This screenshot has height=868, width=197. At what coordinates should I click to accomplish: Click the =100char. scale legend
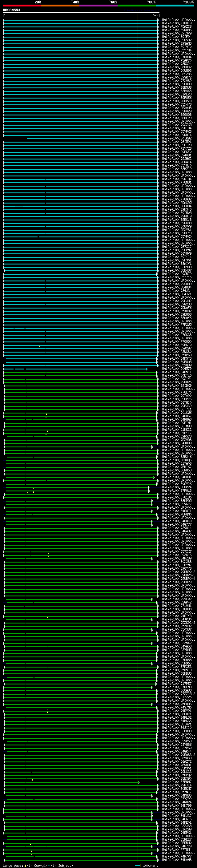coord(146,865)
